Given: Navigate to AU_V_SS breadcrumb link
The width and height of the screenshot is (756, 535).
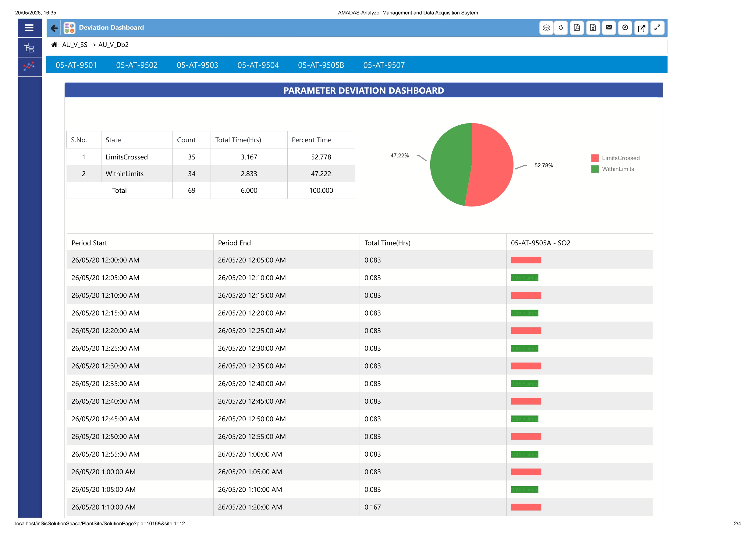Looking at the screenshot, I should [x=75, y=45].
